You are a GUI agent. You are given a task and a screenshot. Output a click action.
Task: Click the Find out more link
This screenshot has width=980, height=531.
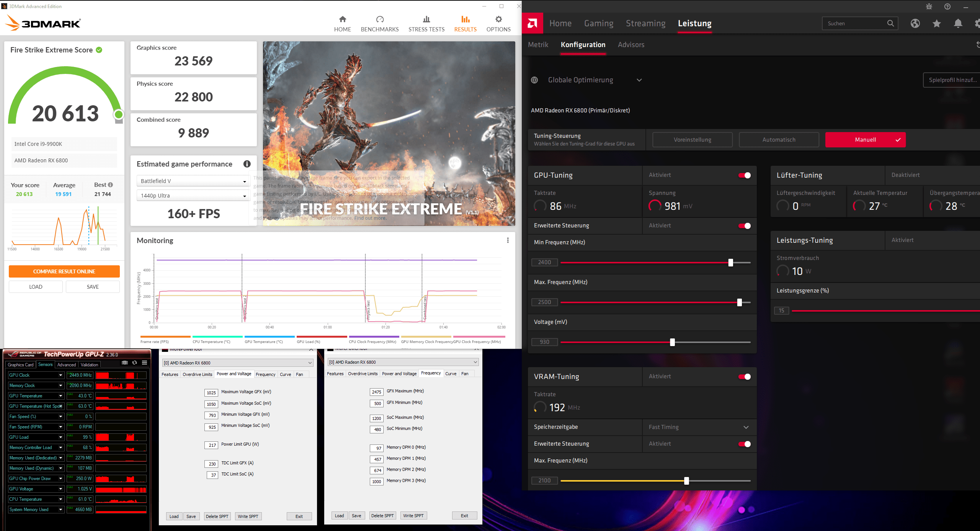pos(370,218)
